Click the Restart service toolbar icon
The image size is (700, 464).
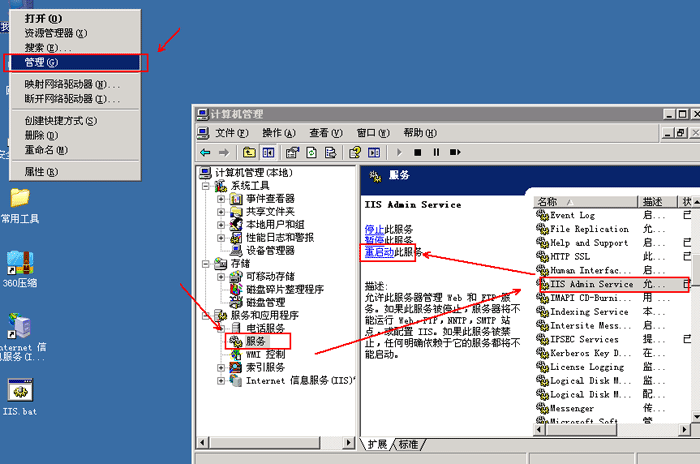pyautogui.click(x=455, y=152)
